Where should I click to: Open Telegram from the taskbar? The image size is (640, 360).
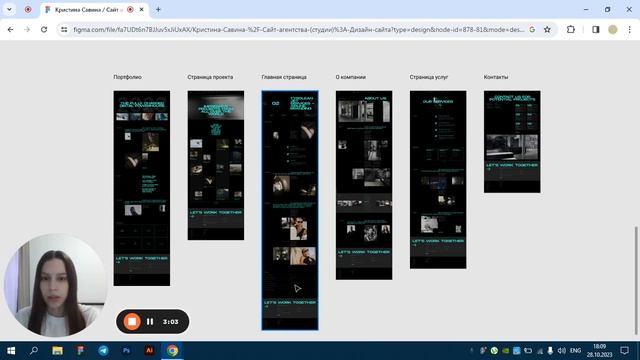pyautogui.click(x=103, y=351)
